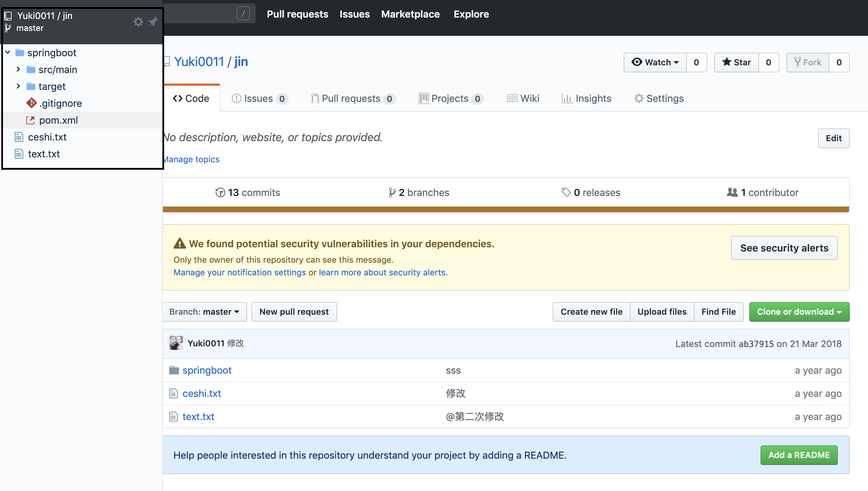Viewport: 868px width, 491px height.
Task: Switch to the Issues tab
Action: coord(260,99)
